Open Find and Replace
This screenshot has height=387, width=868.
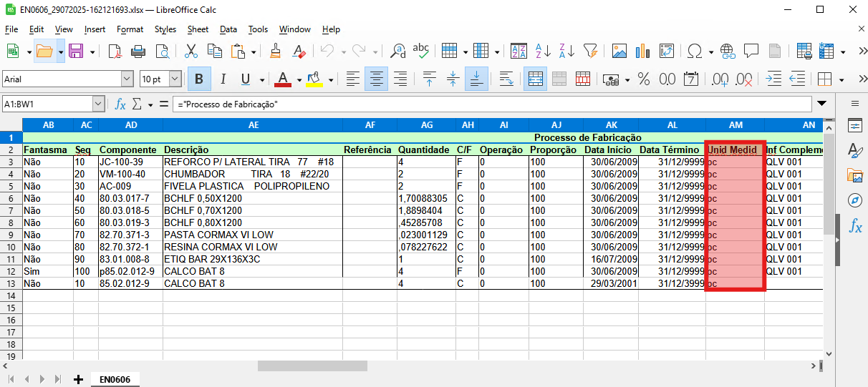click(x=397, y=52)
